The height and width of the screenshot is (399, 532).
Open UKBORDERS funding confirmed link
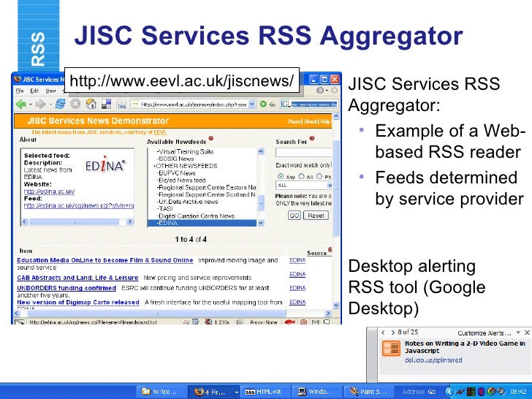click(x=66, y=288)
